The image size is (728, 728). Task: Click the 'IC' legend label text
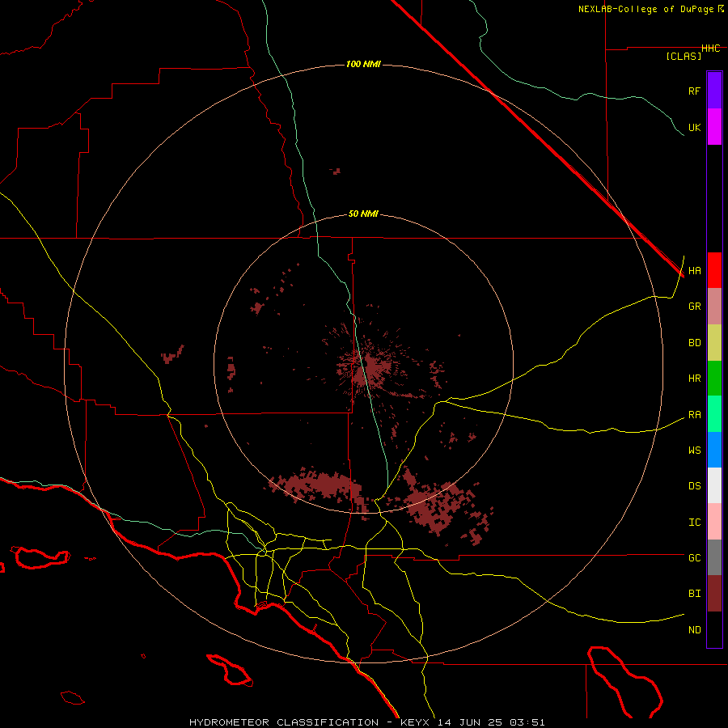pos(694,523)
